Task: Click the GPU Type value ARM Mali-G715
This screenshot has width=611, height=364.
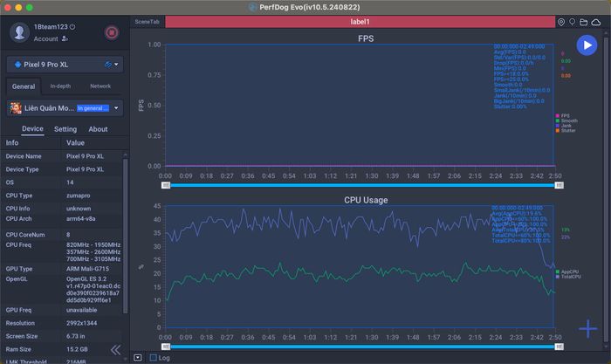Action: (x=87, y=269)
